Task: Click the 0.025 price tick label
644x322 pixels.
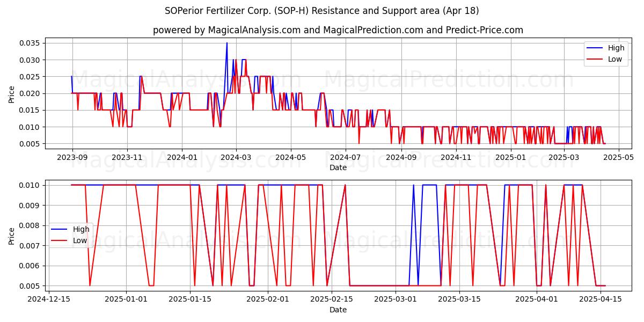Action: click(x=30, y=77)
